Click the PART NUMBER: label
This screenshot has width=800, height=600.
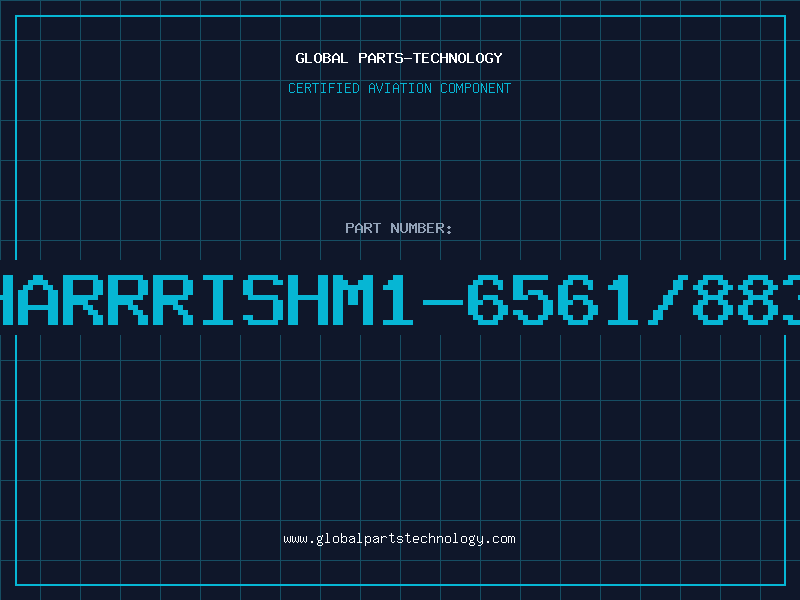pos(398,228)
